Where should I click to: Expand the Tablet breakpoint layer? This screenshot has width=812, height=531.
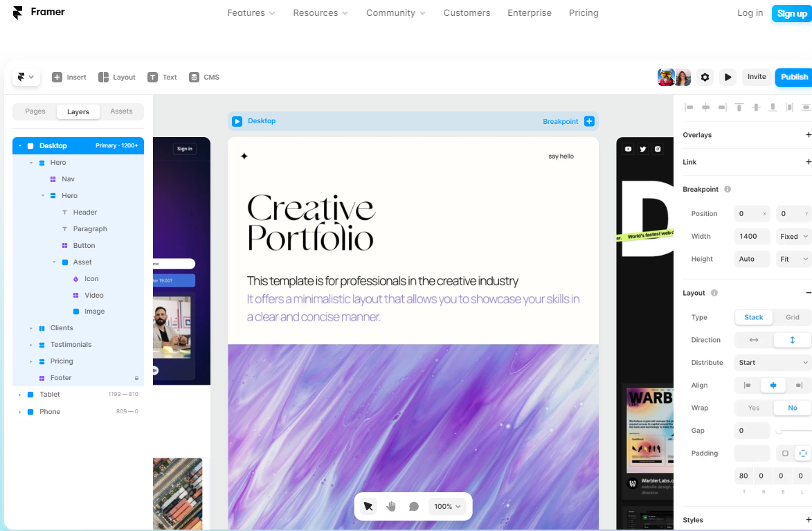20,395
